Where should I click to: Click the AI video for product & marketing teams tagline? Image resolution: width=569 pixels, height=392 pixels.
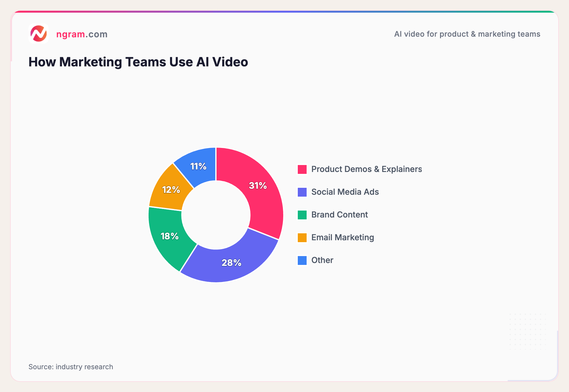[x=467, y=34]
